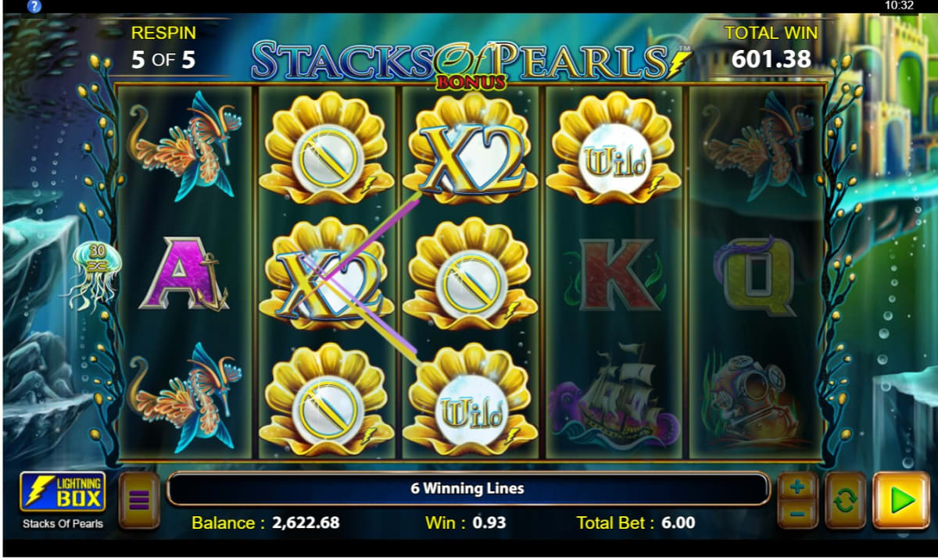Screen dimensions: 938x560
Task: Click the Total Win amount display
Action: click(x=771, y=59)
